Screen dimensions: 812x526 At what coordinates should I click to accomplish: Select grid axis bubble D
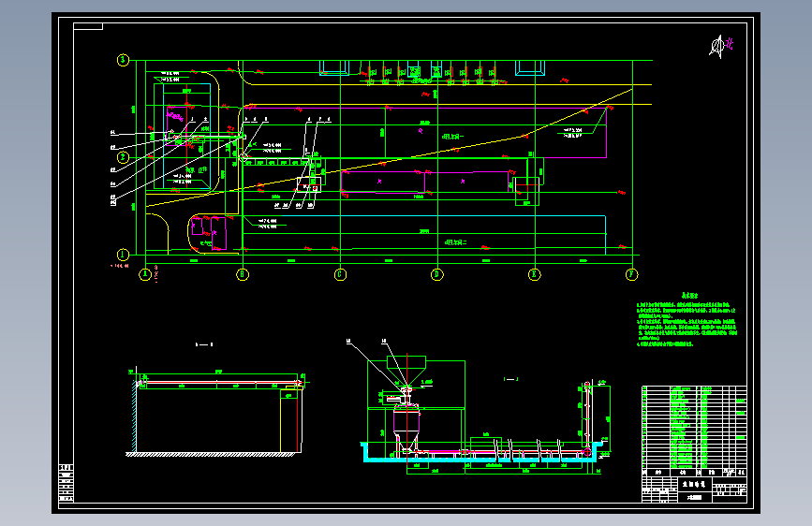(437, 274)
